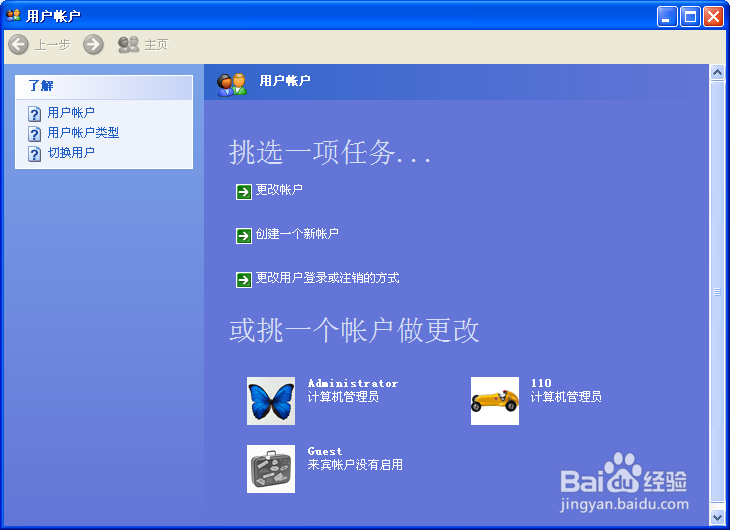
Task: Click the scrollbar down arrow
Action: [717, 517]
